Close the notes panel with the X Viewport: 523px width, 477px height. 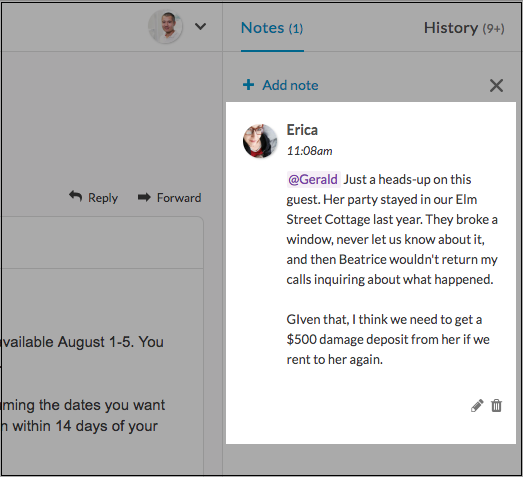496,85
